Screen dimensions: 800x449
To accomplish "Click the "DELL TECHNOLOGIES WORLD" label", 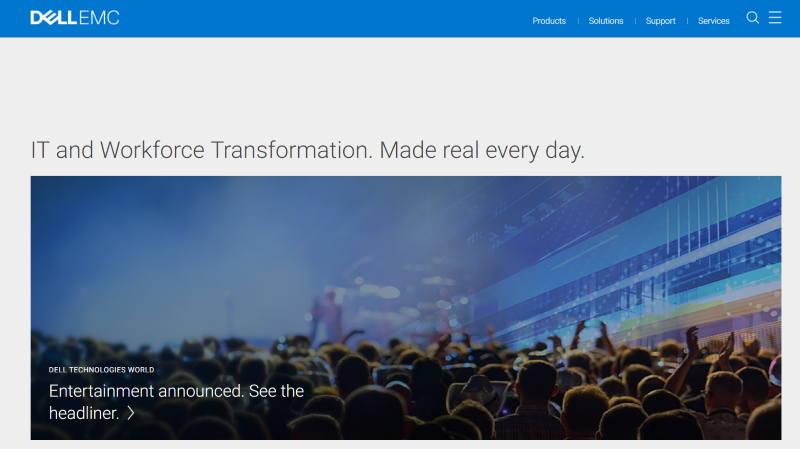I will [101, 370].
